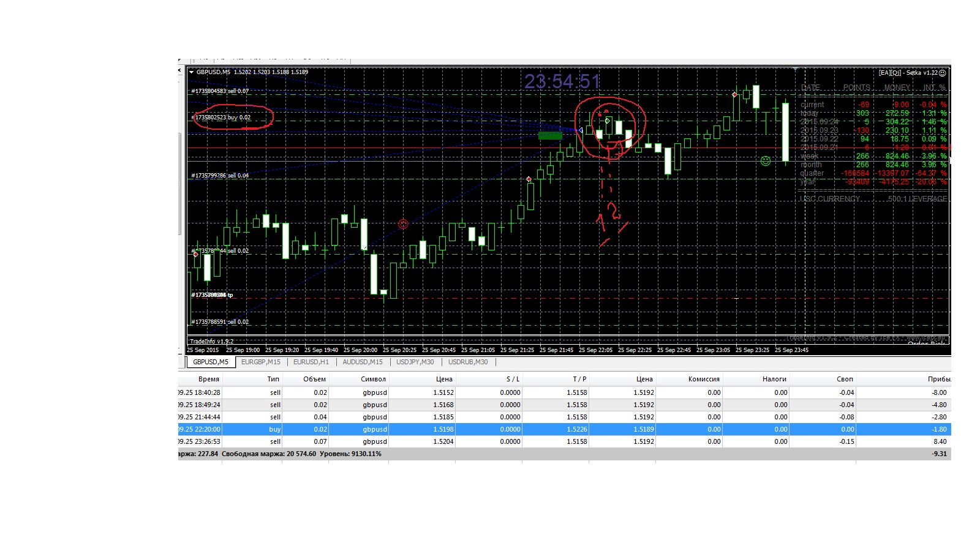The image size is (980, 551).
Task: Select the sell order opened at 18:49:24
Action: pyautogui.click(x=564, y=405)
